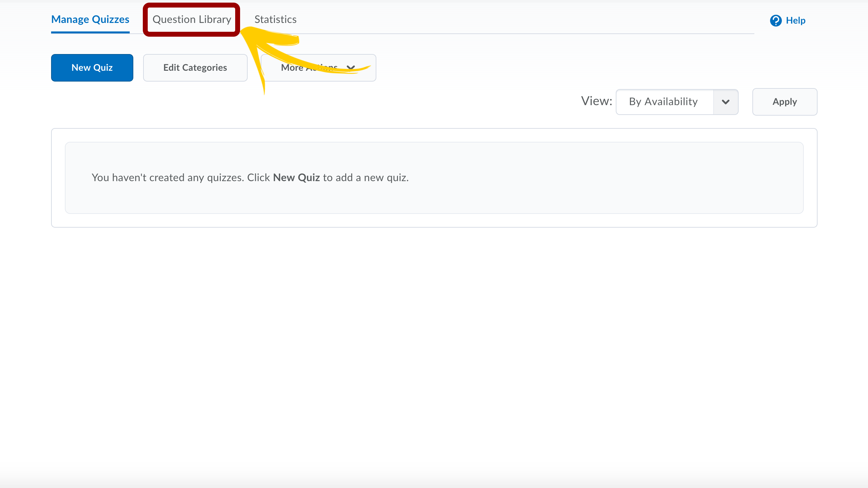Click the View dropdown arrow icon
868x488 pixels.
pyautogui.click(x=726, y=102)
